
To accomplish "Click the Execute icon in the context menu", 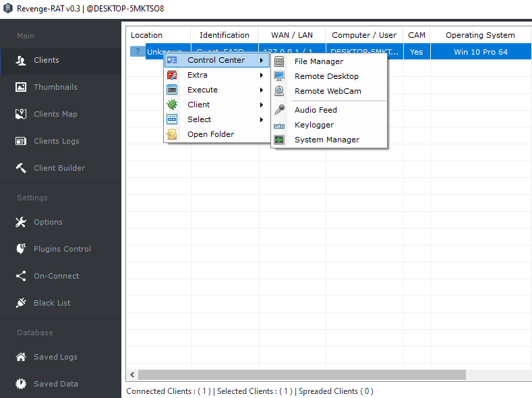I will pos(172,90).
